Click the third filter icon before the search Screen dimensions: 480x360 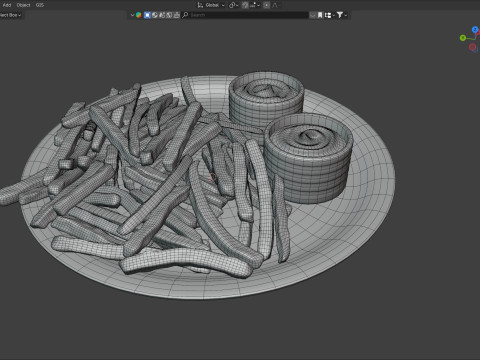(x=162, y=15)
